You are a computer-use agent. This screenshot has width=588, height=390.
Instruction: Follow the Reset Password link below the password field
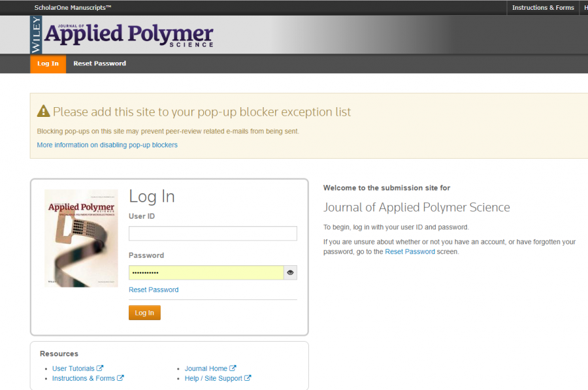[154, 289]
